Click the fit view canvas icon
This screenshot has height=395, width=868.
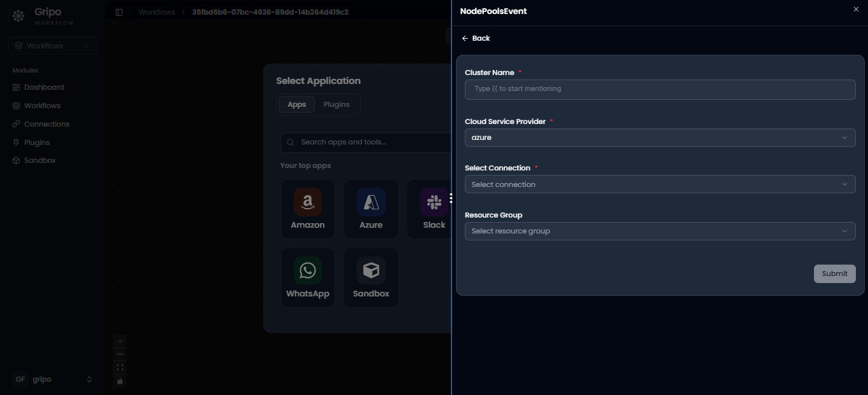click(120, 368)
